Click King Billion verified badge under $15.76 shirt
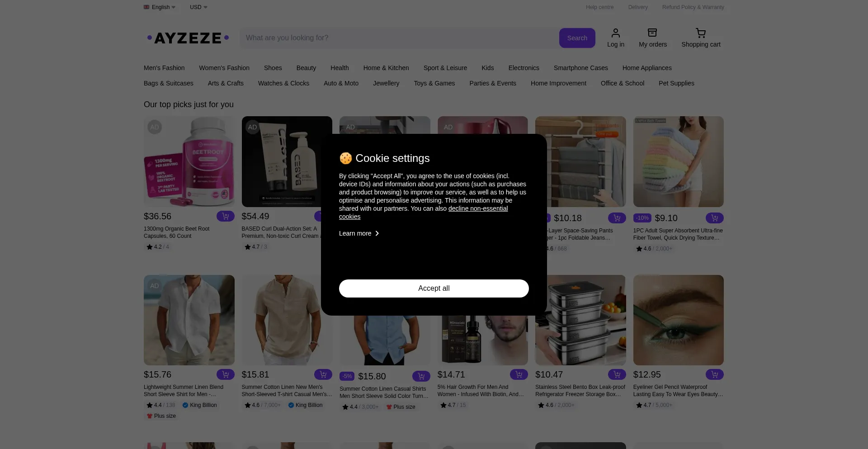Screen dimensions: 868x449 [x=199, y=405]
